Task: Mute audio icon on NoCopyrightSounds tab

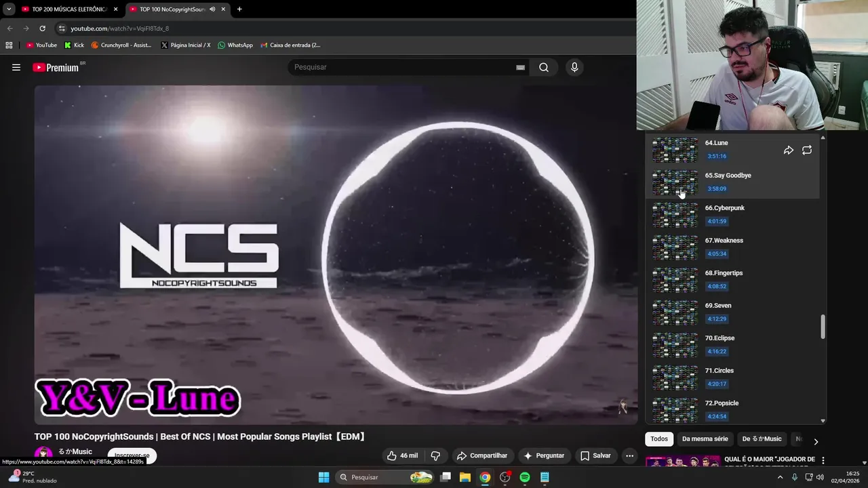Action: [212, 9]
